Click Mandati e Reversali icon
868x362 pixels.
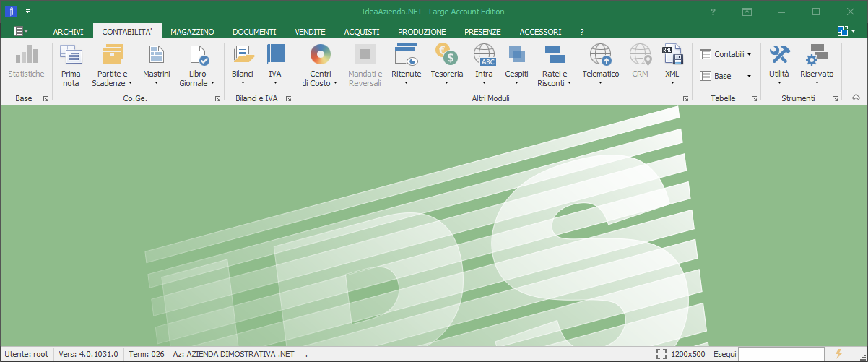pos(365,55)
